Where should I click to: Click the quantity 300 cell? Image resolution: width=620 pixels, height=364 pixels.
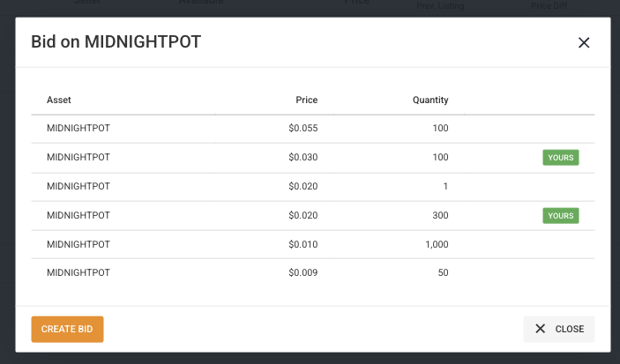(x=440, y=215)
